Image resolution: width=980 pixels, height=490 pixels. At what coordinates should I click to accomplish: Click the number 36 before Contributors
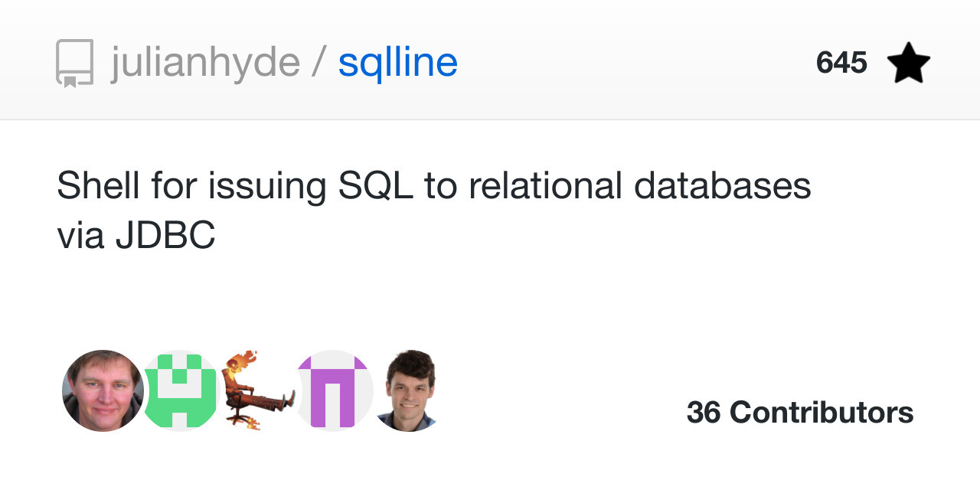(x=704, y=413)
